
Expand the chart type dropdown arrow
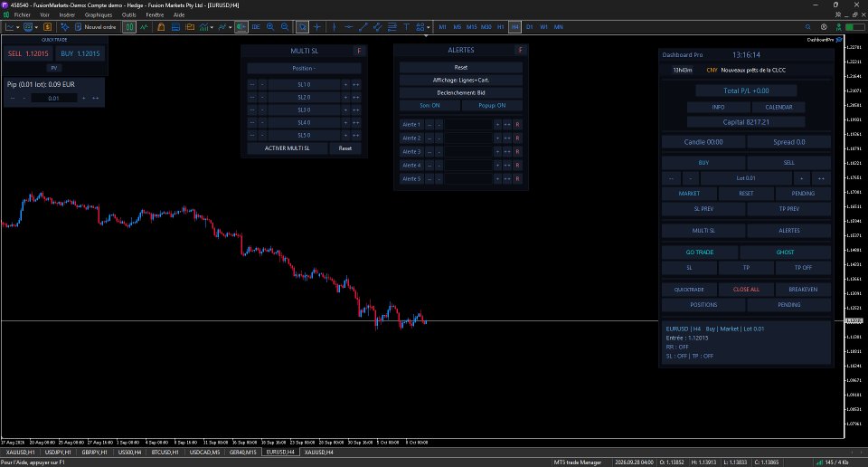point(18,27)
